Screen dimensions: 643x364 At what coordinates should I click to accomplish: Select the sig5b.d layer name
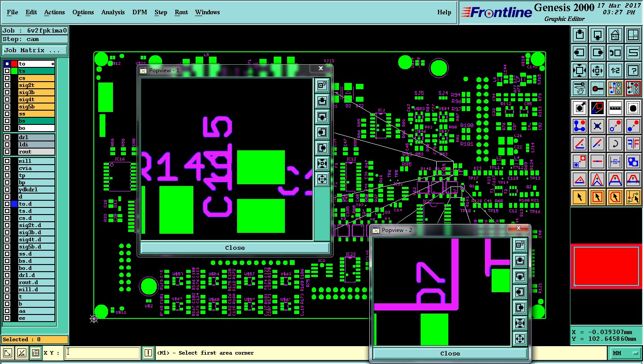click(x=36, y=247)
